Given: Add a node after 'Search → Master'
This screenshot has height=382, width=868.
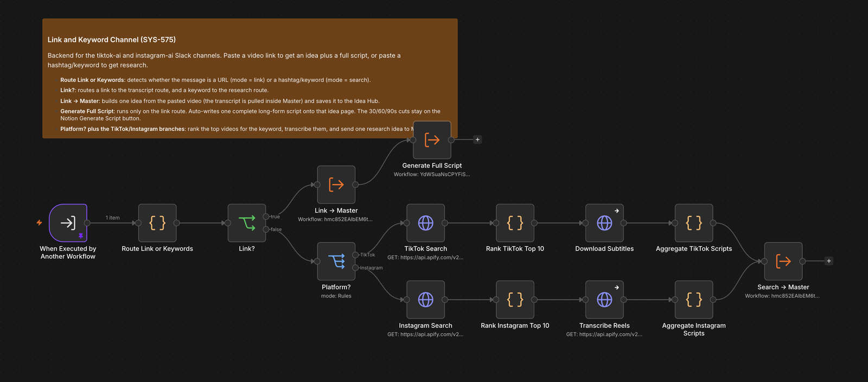Looking at the screenshot, I should click(829, 261).
